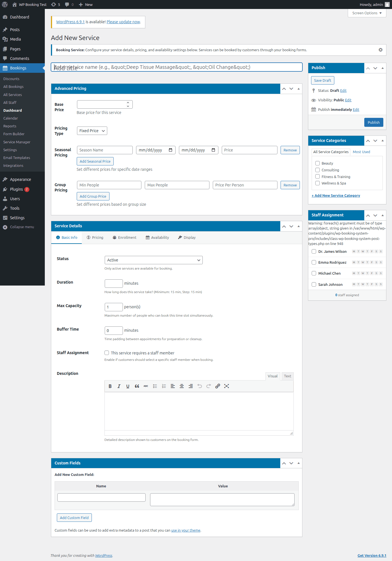392x561 pixels.
Task: Collapse the Advanced Pricing panel
Action: tap(298, 89)
